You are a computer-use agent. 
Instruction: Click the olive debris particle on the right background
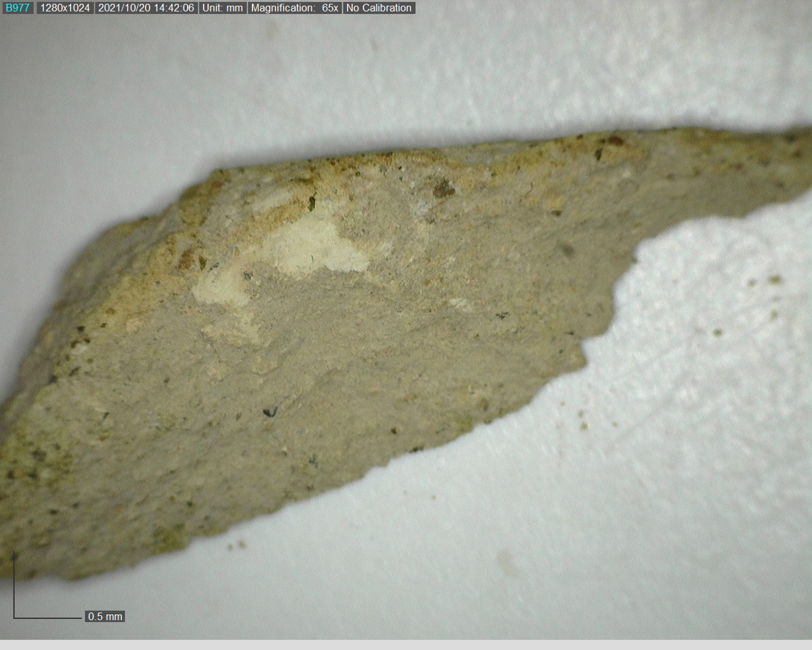[x=774, y=280]
